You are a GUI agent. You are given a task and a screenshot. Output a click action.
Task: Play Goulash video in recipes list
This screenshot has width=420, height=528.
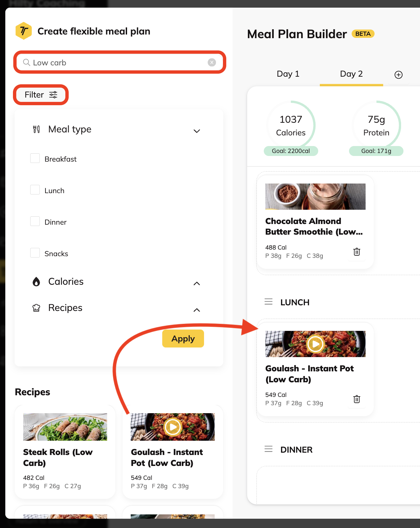pyautogui.click(x=173, y=427)
